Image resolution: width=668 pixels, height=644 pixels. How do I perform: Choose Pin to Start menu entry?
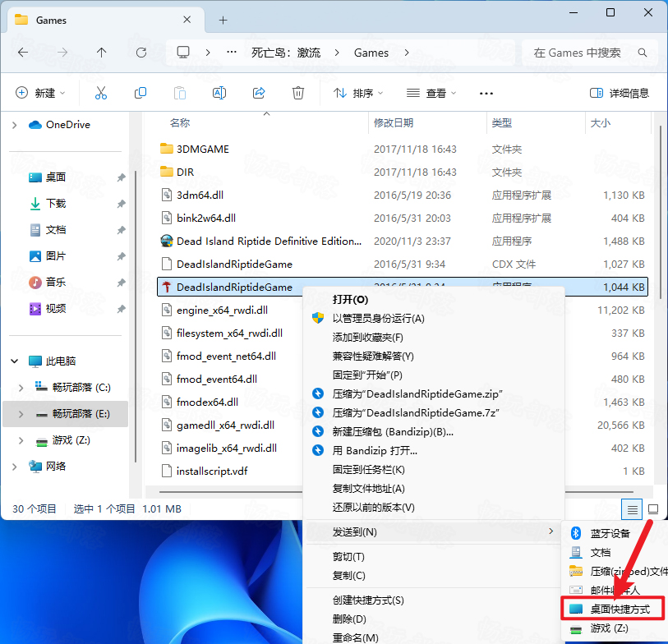point(367,375)
